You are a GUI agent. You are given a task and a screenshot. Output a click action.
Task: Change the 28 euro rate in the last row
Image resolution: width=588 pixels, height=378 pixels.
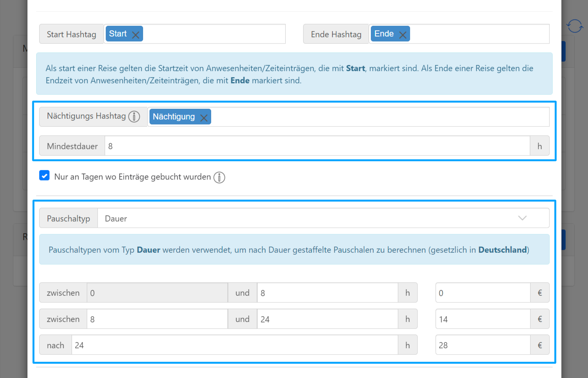[x=482, y=345]
